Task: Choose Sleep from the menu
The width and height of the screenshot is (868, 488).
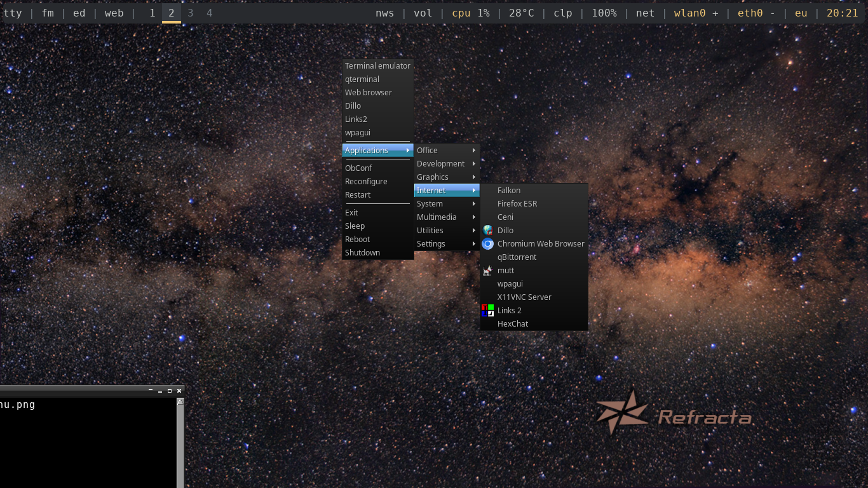Action: coord(378,226)
